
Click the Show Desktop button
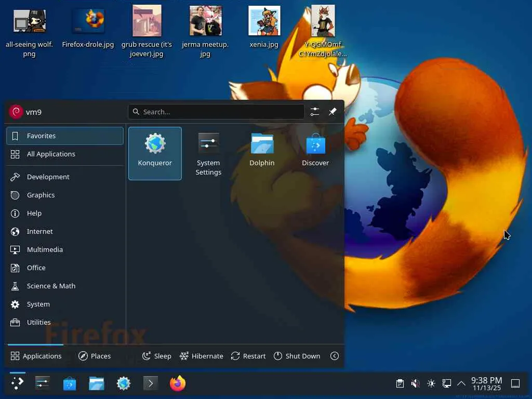(515, 383)
